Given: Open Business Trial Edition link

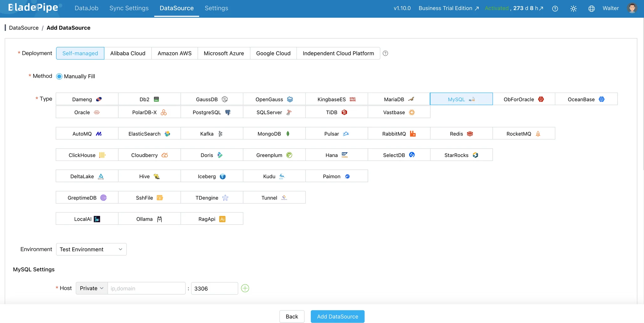Looking at the screenshot, I should coord(449,8).
